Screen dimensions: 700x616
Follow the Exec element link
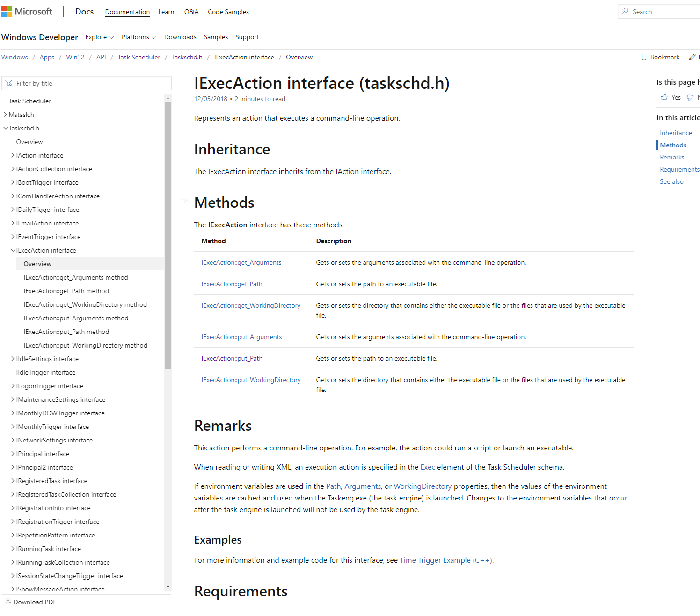(x=428, y=467)
